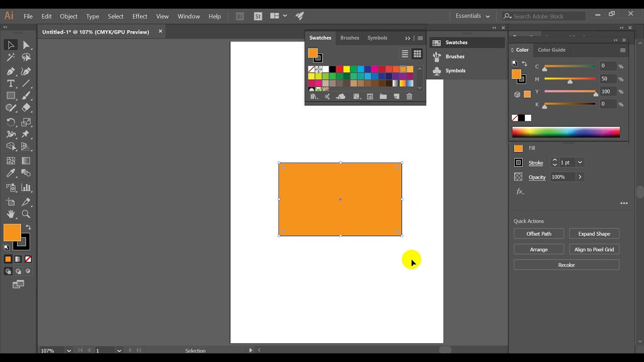Switch swatches to list view
This screenshot has width=644, height=362.
405,54
